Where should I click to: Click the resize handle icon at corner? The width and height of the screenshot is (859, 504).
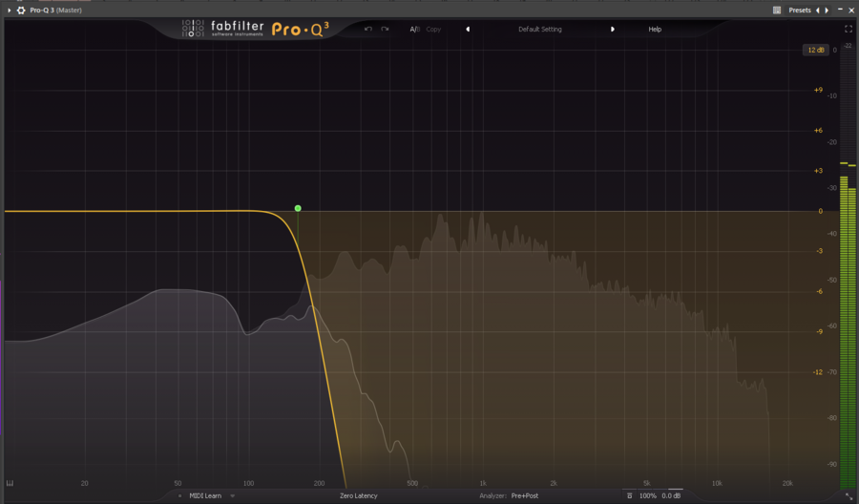[849, 495]
